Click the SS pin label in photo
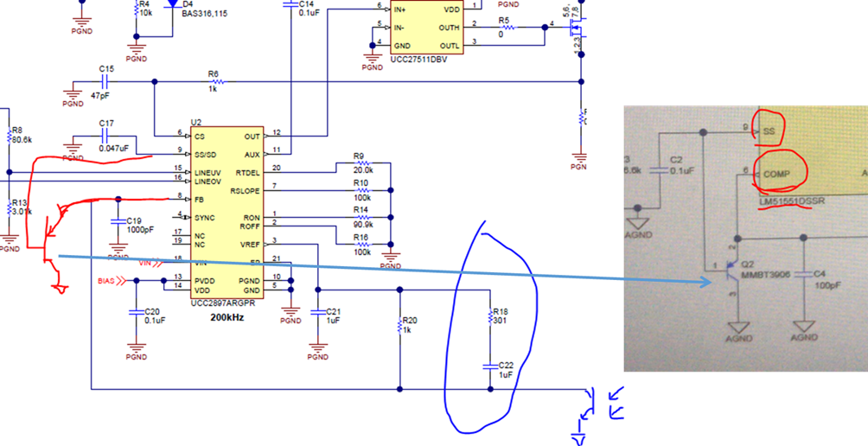Image resolution: width=868 pixels, height=446 pixels. tap(769, 131)
